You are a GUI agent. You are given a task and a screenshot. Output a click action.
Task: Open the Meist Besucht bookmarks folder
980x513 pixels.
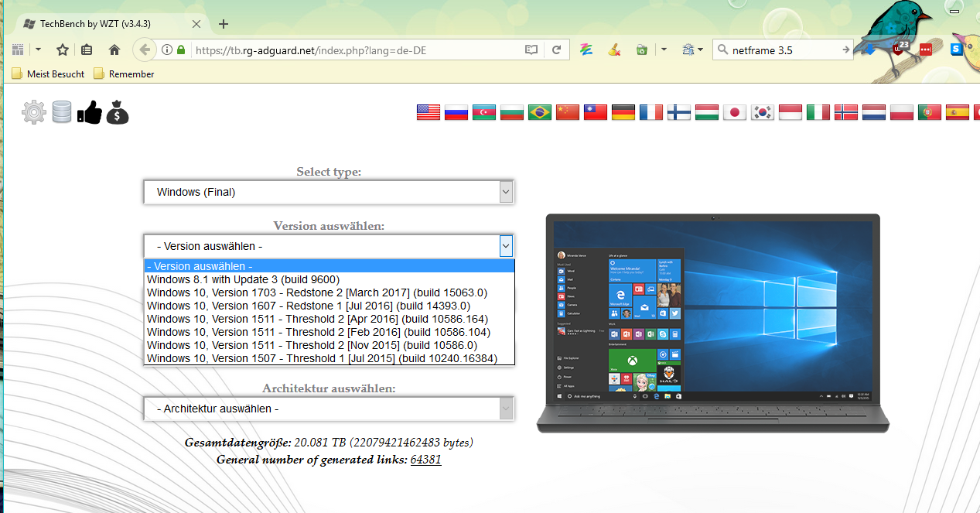click(x=48, y=74)
